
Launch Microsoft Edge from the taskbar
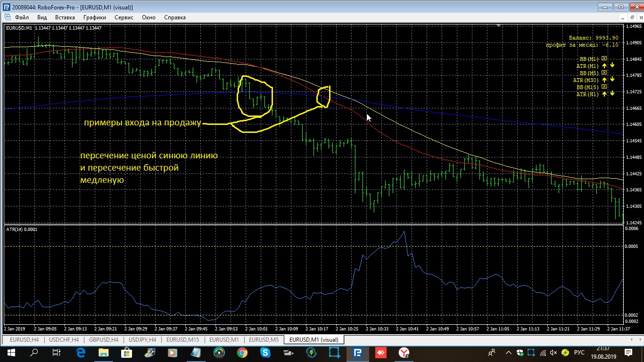coord(81,353)
